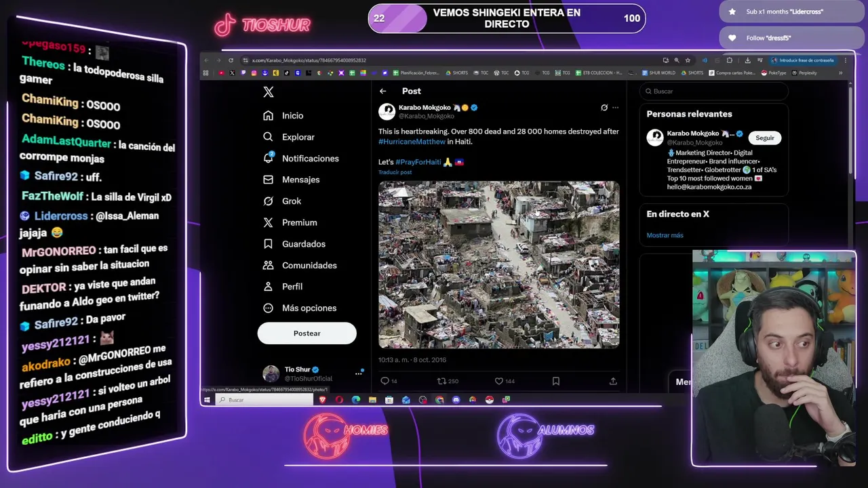The width and height of the screenshot is (868, 488).
Task: Open the Planificación_Febrer bookmark
Action: tap(416, 73)
